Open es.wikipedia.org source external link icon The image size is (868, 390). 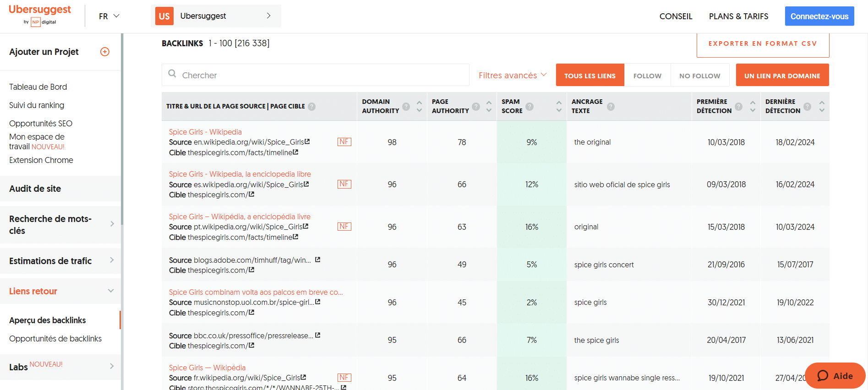(306, 184)
